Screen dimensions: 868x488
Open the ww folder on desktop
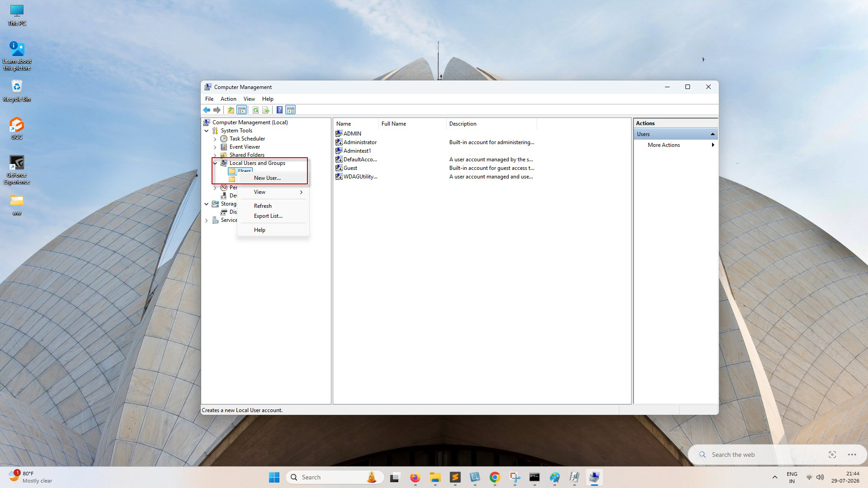[17, 205]
